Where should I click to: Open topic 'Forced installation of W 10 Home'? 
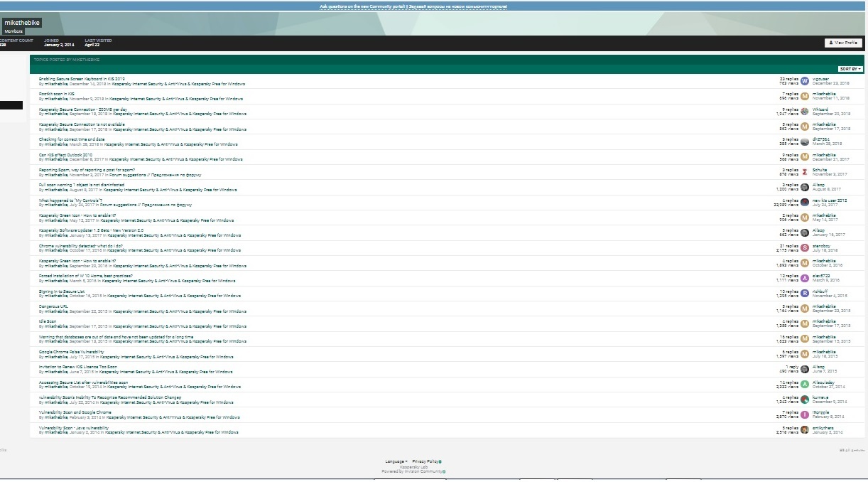(86, 276)
